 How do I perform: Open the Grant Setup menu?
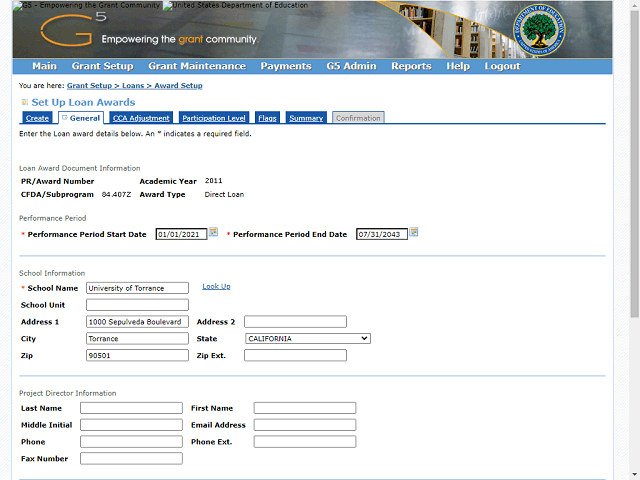(102, 66)
